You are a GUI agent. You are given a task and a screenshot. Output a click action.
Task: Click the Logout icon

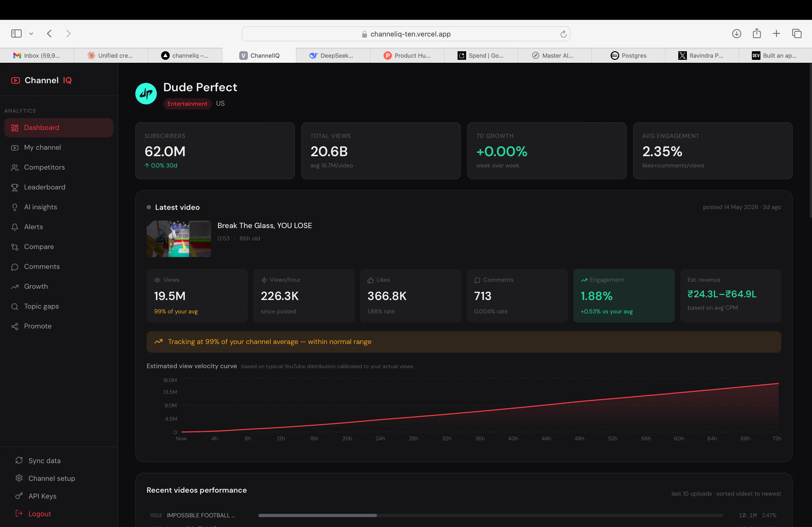(19, 513)
